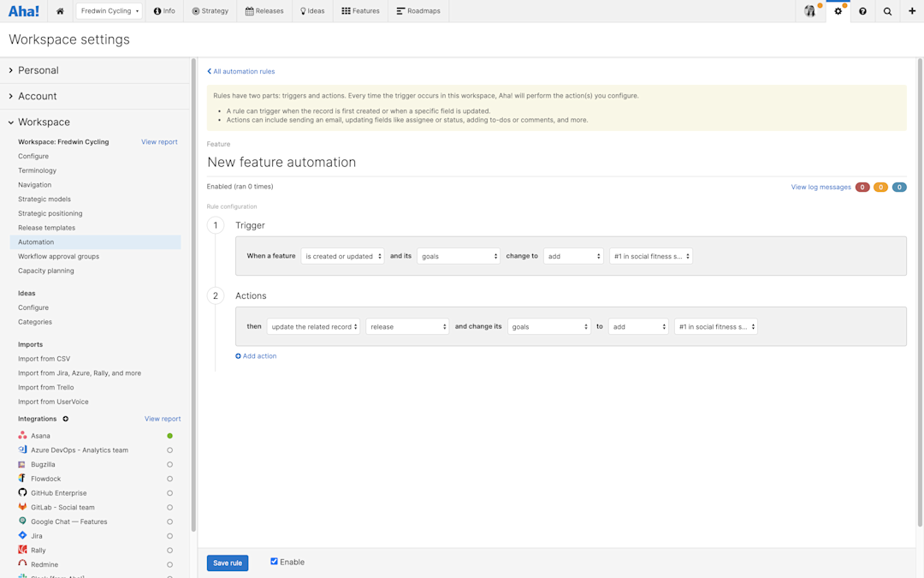This screenshot has width=924, height=578.
Task: Click the orange log message count badge
Action: (x=880, y=187)
